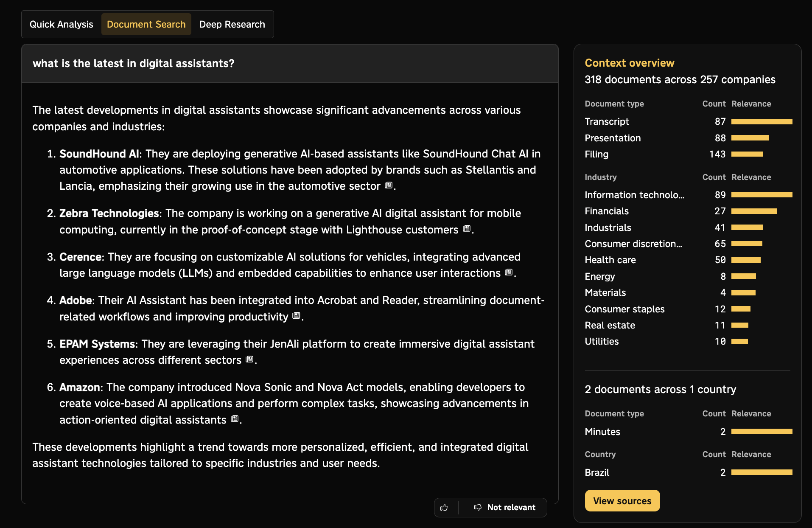Select the Real estate industry row
This screenshot has height=528, width=812.
pos(688,325)
